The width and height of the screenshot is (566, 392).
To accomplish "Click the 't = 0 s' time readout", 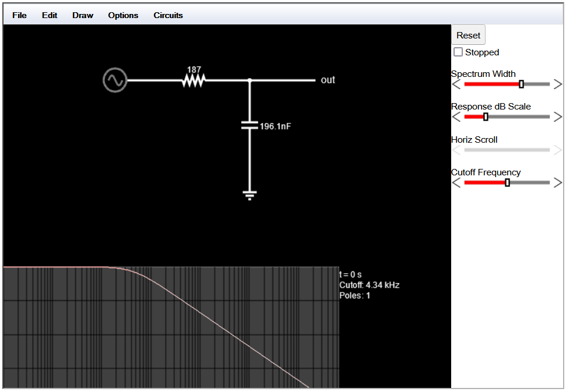I will [x=350, y=274].
